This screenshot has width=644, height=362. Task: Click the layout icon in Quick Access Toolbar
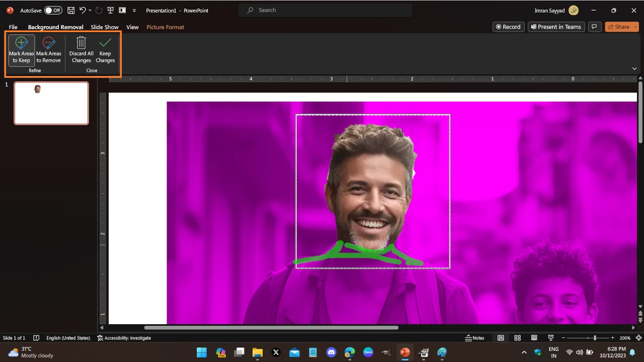tap(122, 10)
